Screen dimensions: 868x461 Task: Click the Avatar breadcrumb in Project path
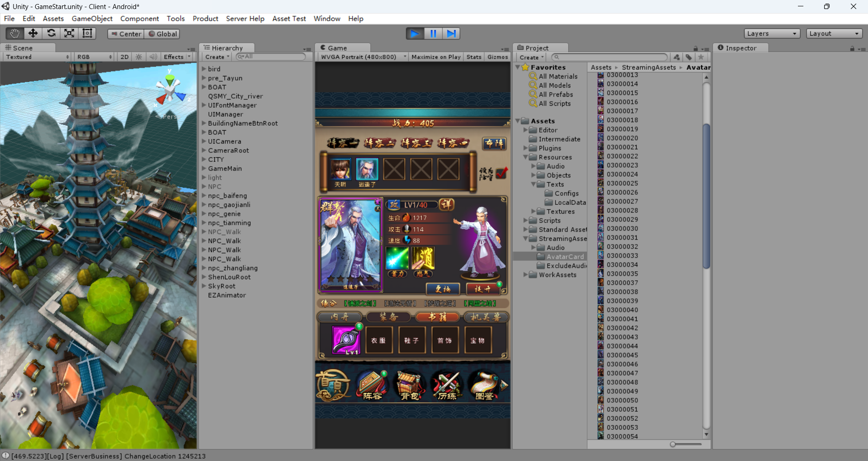click(x=698, y=67)
